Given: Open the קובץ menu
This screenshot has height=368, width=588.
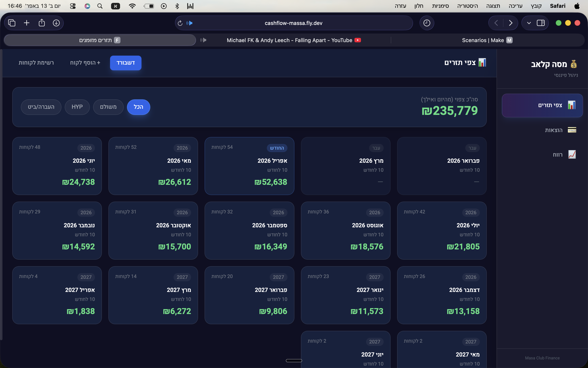Looking at the screenshot, I should [x=536, y=6].
